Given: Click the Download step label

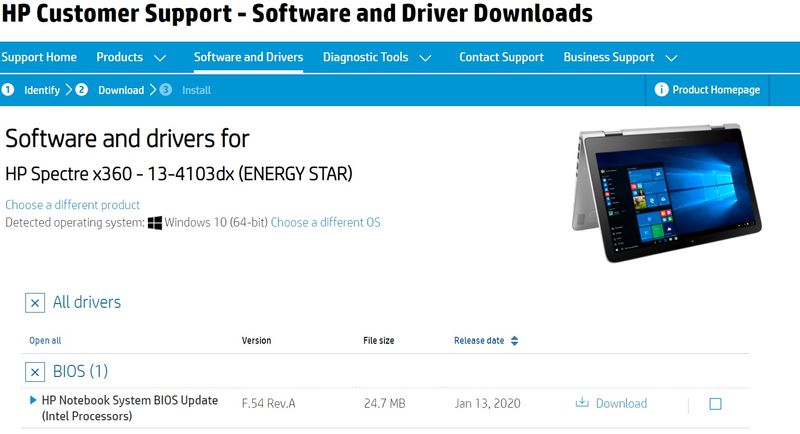Looking at the screenshot, I should pyautogui.click(x=121, y=90).
